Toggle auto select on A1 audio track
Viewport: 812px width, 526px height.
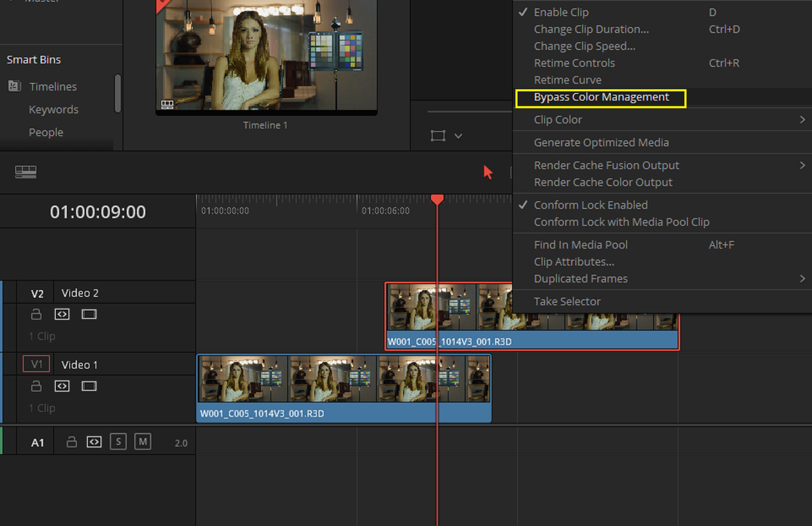pyautogui.click(x=94, y=442)
